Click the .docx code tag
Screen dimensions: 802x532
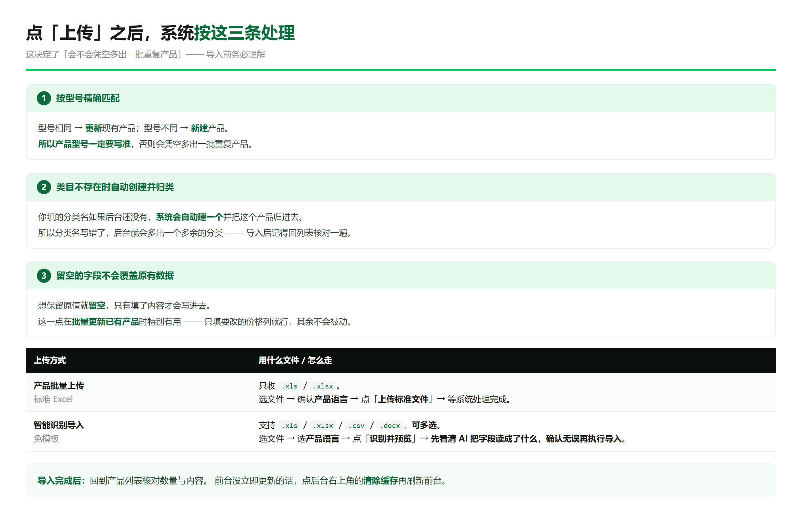pyautogui.click(x=390, y=425)
